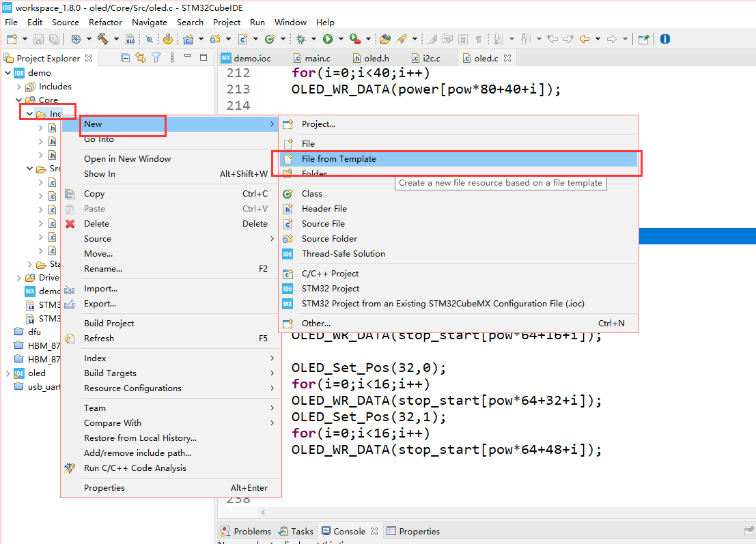Click the Save floppy disk icon
The width and height of the screenshot is (756, 544).
(x=38, y=39)
